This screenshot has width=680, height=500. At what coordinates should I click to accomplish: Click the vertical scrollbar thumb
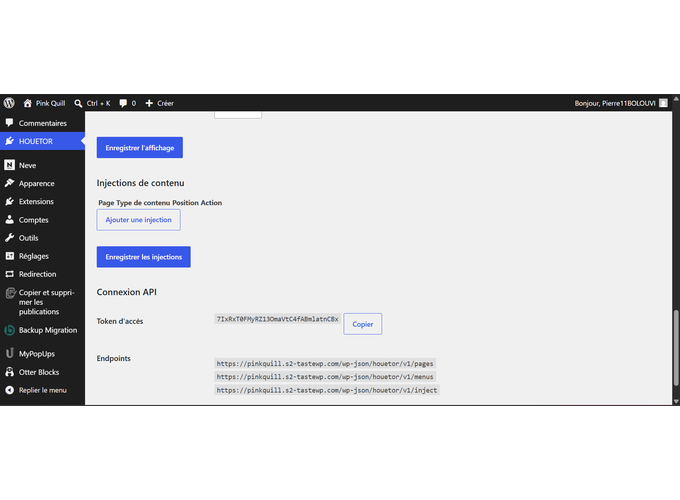(x=676, y=348)
